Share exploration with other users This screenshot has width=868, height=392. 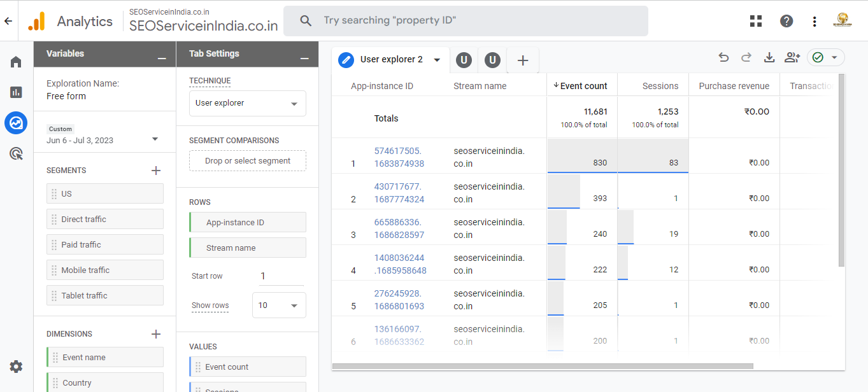(792, 58)
